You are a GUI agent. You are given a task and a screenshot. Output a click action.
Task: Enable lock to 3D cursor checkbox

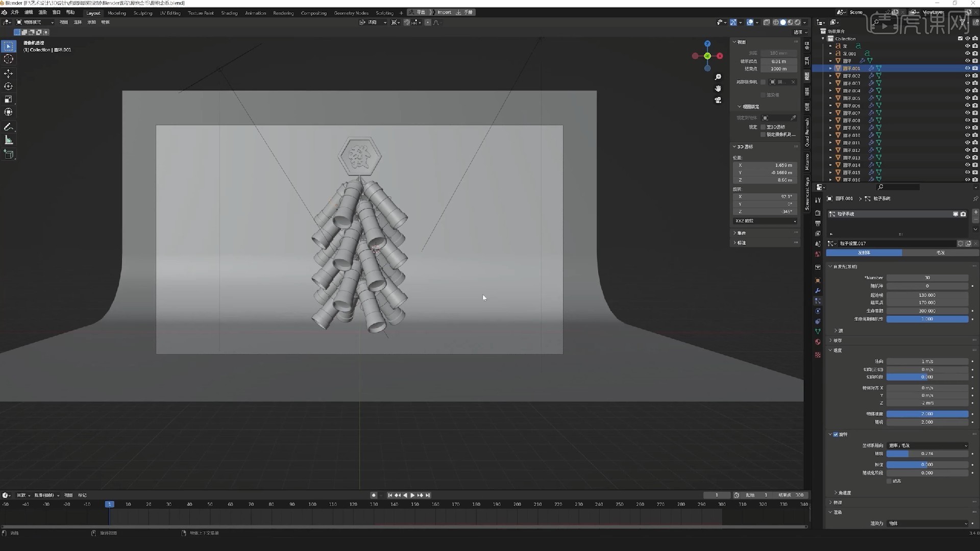763,127
